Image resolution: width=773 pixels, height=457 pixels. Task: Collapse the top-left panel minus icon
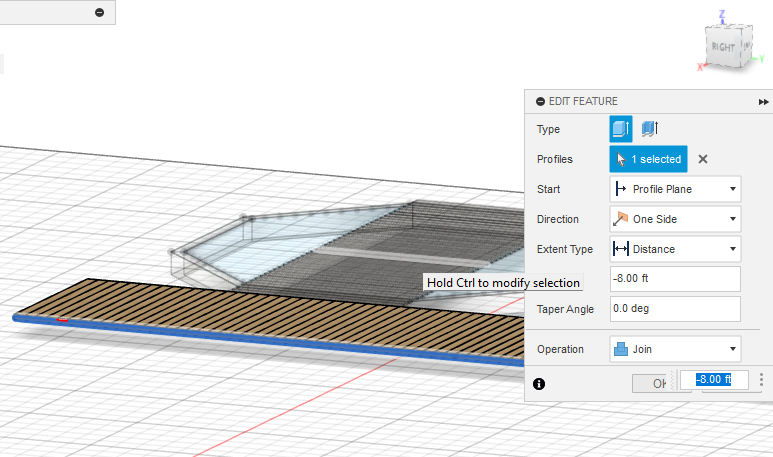100,12
